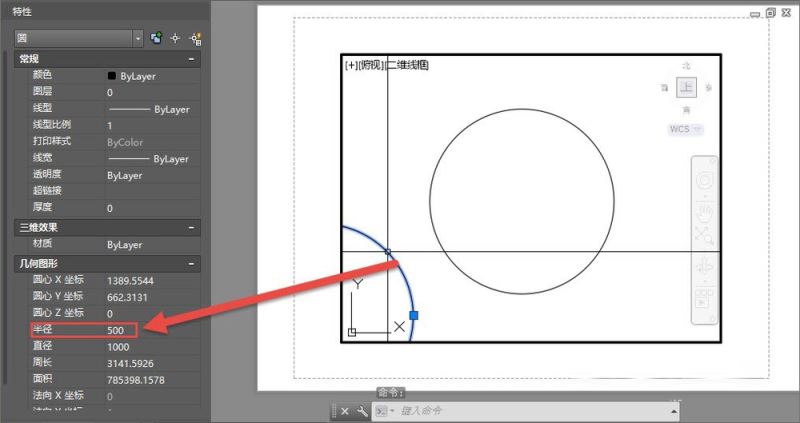Open the WCS coordinate system dropdown
The image size is (800, 423).
[x=686, y=129]
